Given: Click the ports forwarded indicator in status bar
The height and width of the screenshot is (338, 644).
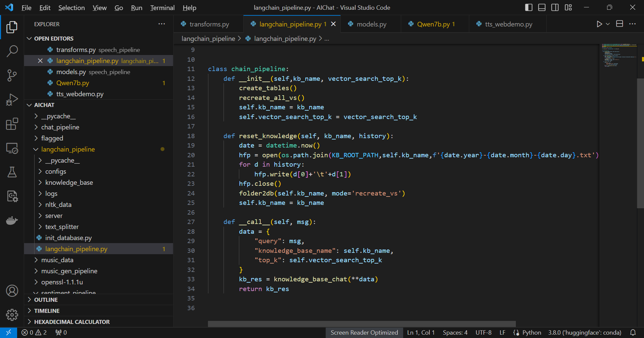Looking at the screenshot, I should click(61, 332).
